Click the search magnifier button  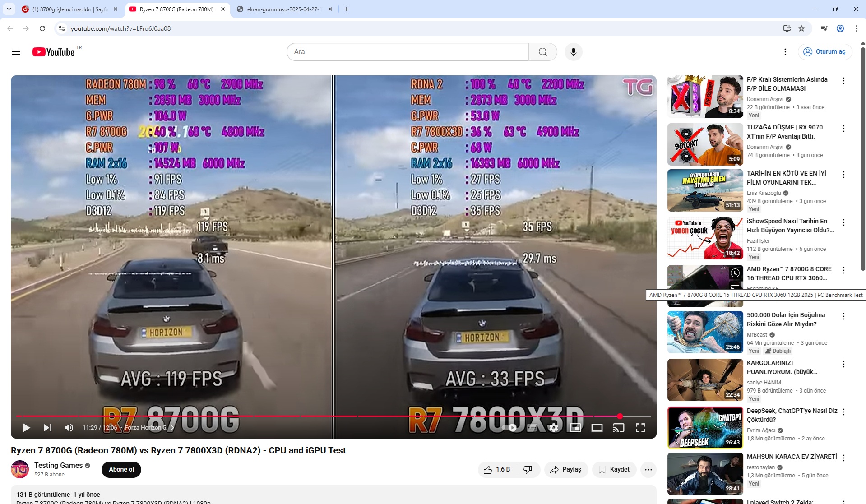pyautogui.click(x=543, y=52)
